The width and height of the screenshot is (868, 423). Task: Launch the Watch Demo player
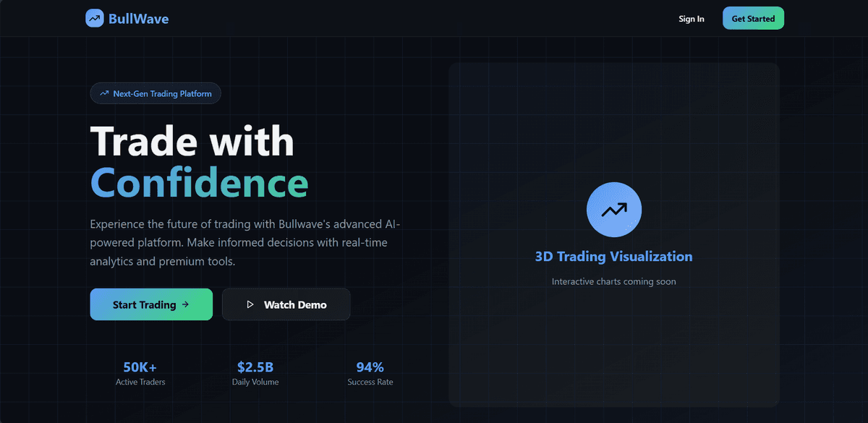pos(286,304)
